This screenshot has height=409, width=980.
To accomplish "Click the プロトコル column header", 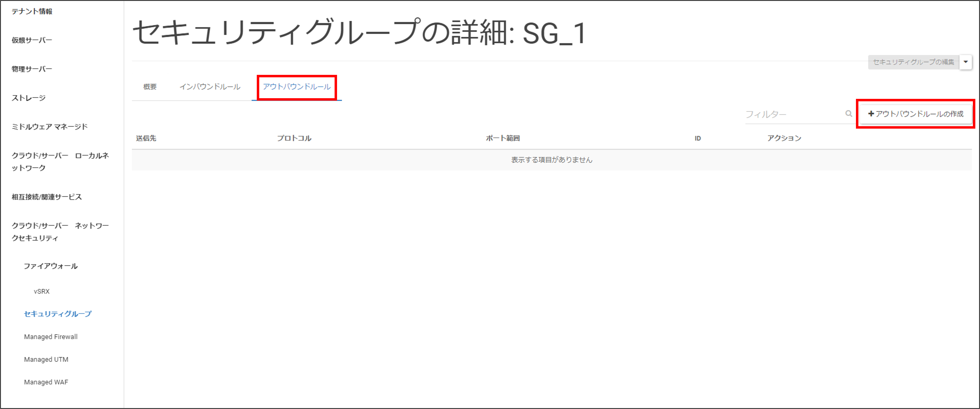I will (x=294, y=138).
